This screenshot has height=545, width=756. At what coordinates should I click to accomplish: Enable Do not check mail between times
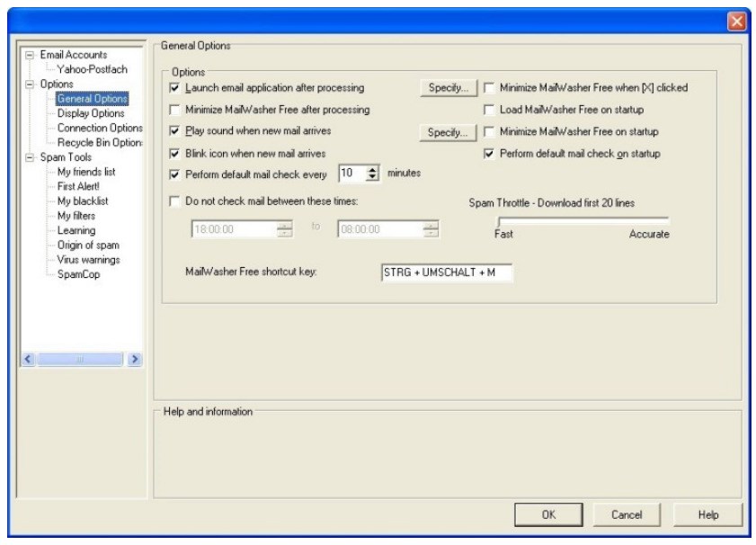174,201
